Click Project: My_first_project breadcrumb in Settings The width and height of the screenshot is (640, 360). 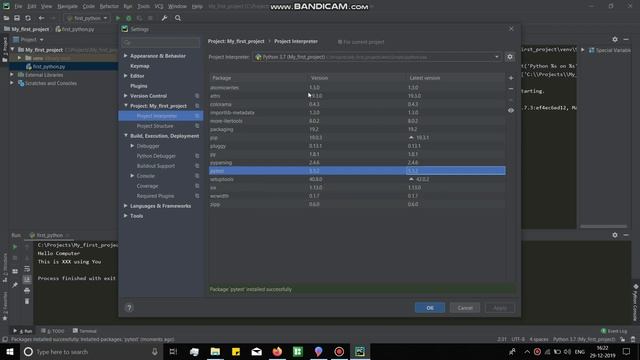tap(236, 42)
